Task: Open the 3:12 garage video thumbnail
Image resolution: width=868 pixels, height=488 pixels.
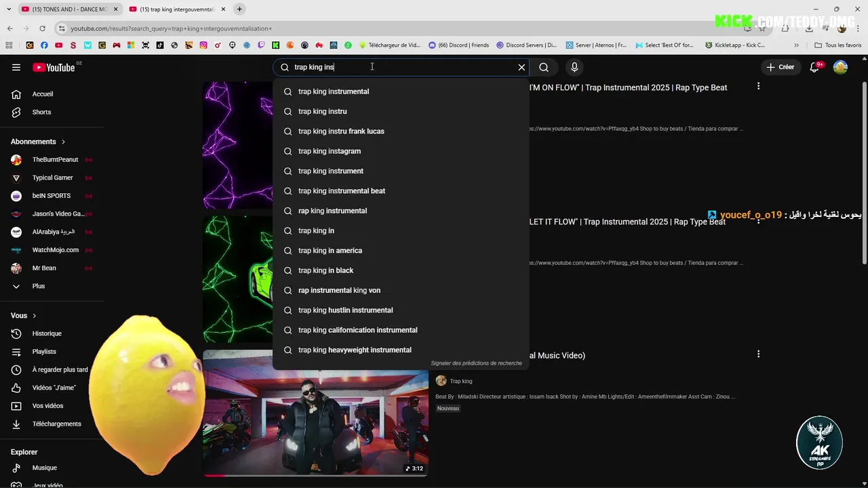Action: click(x=315, y=413)
